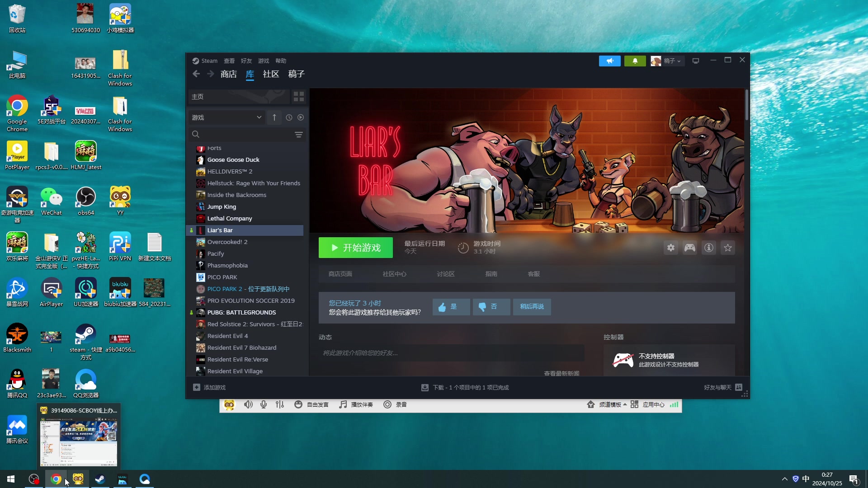Image resolution: width=868 pixels, height=488 pixels.
Task: Show game info icon for Liar's Bar
Action: click(x=709, y=248)
